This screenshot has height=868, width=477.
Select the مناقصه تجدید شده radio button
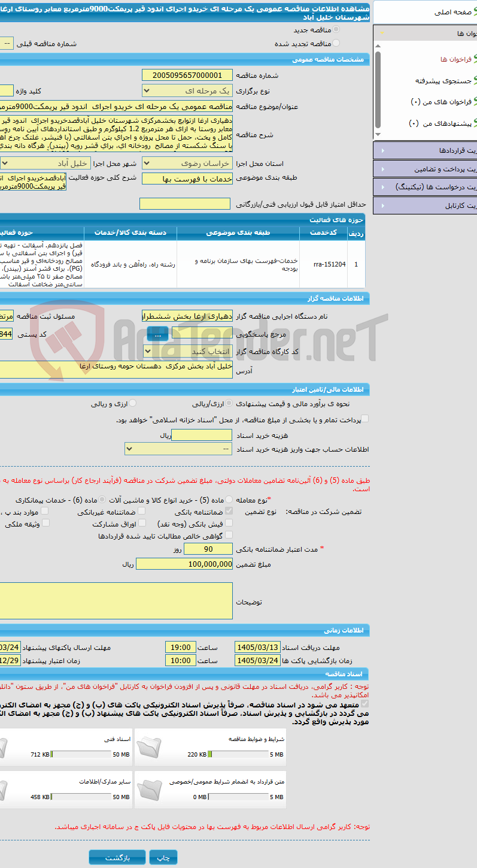(x=336, y=43)
